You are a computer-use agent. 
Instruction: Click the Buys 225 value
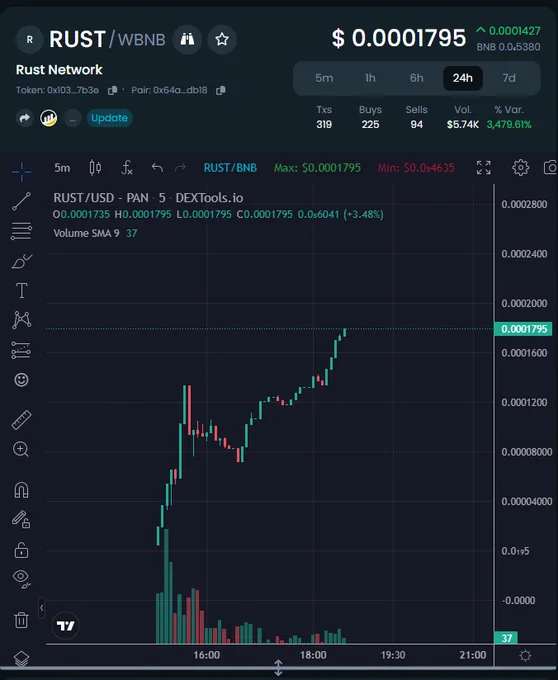coord(370,124)
